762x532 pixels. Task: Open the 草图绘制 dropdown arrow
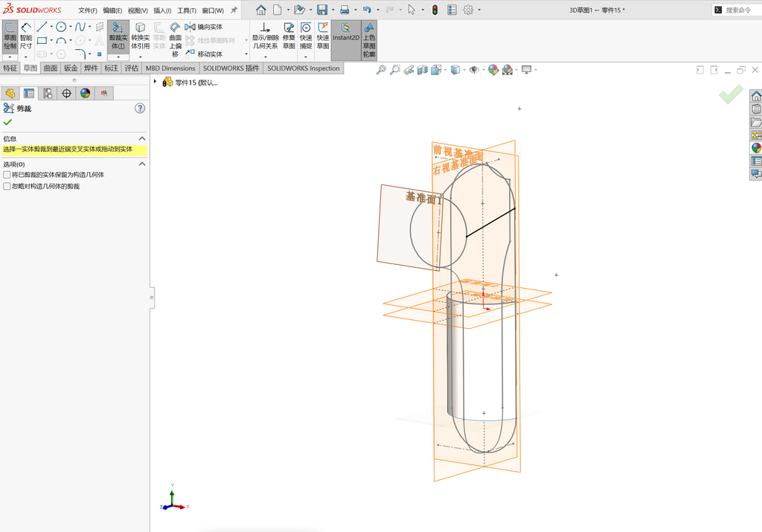(10, 57)
